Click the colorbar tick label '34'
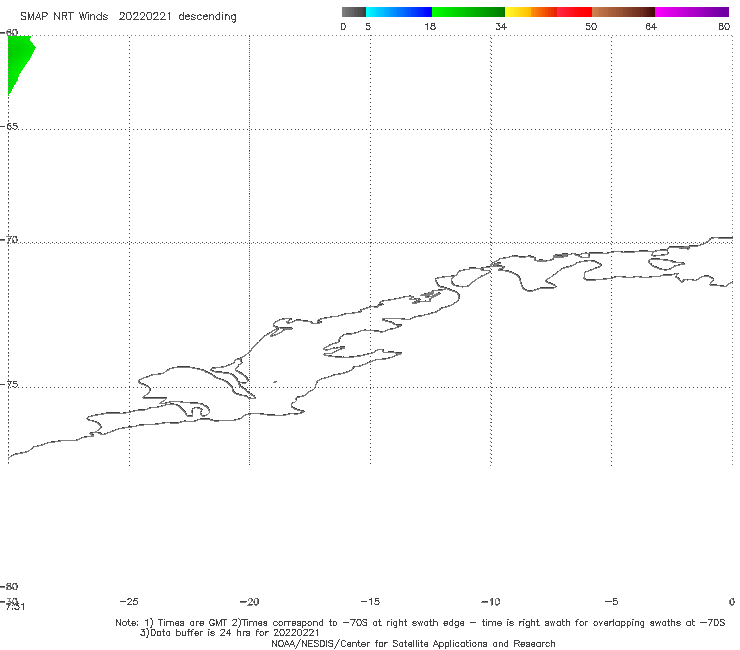This screenshot has width=740, height=650. click(x=501, y=27)
